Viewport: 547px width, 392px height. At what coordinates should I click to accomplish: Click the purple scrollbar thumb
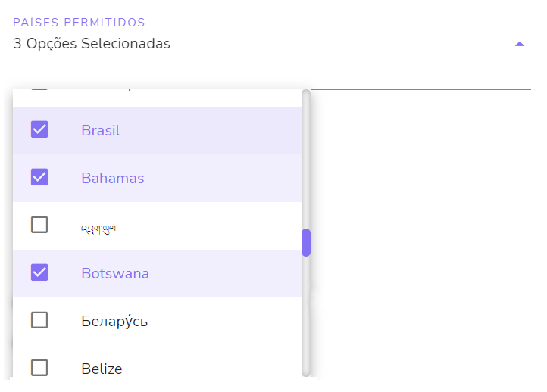point(306,242)
